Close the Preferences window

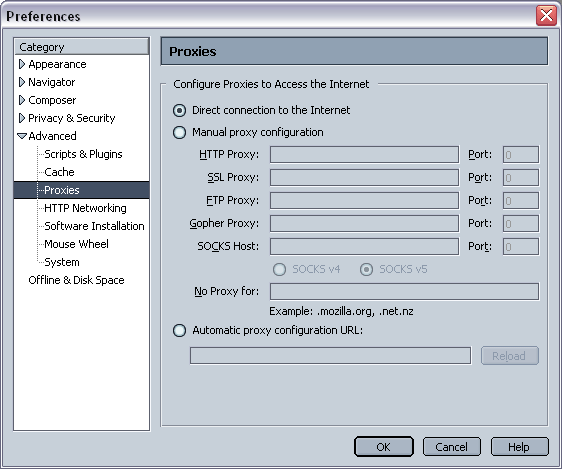[546, 15]
